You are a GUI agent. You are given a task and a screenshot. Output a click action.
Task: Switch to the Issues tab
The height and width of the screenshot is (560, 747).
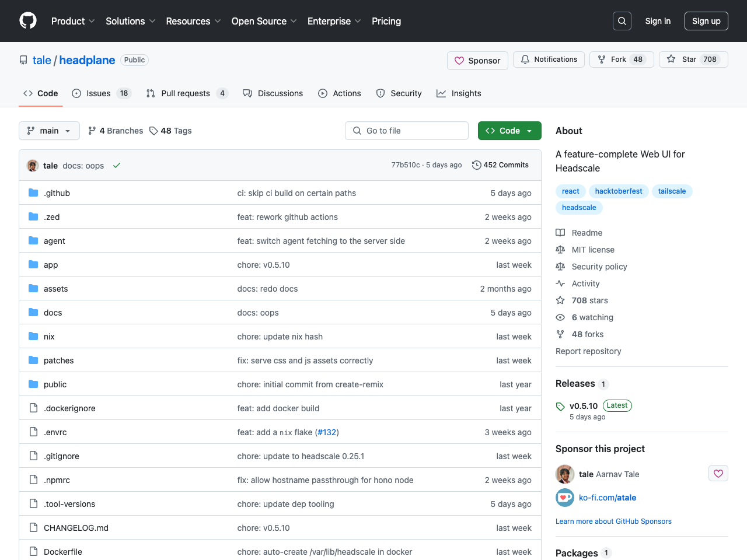[x=102, y=93]
